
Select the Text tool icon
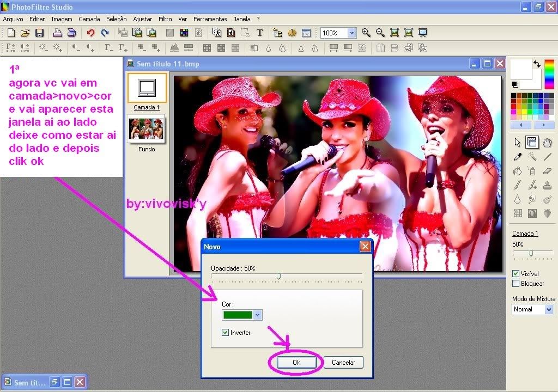(x=259, y=33)
